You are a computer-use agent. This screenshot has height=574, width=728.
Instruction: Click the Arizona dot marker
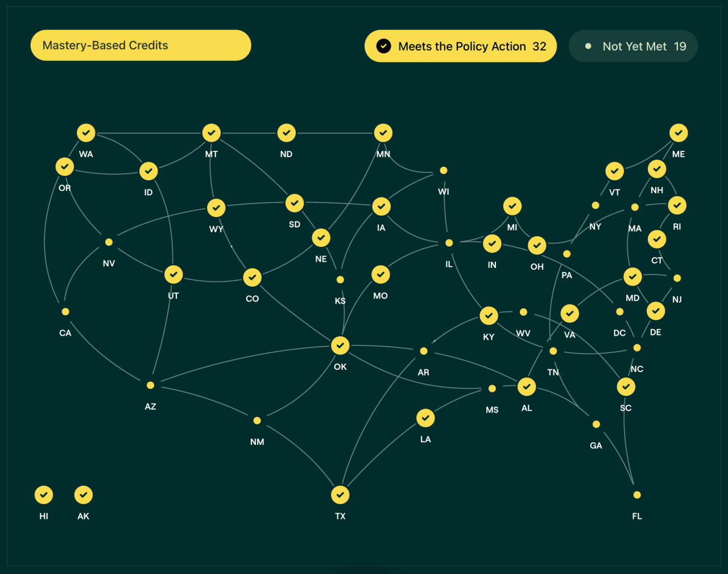pos(150,385)
